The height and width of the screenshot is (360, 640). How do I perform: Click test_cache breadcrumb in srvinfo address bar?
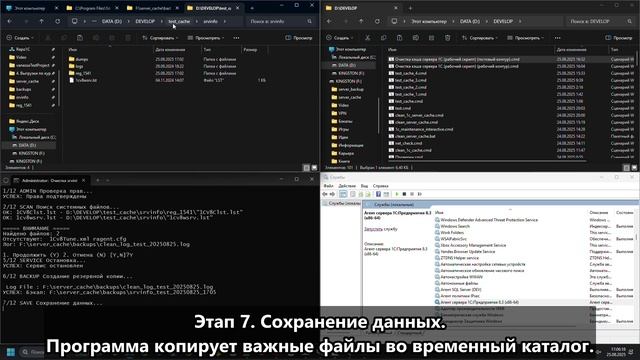pos(179,21)
